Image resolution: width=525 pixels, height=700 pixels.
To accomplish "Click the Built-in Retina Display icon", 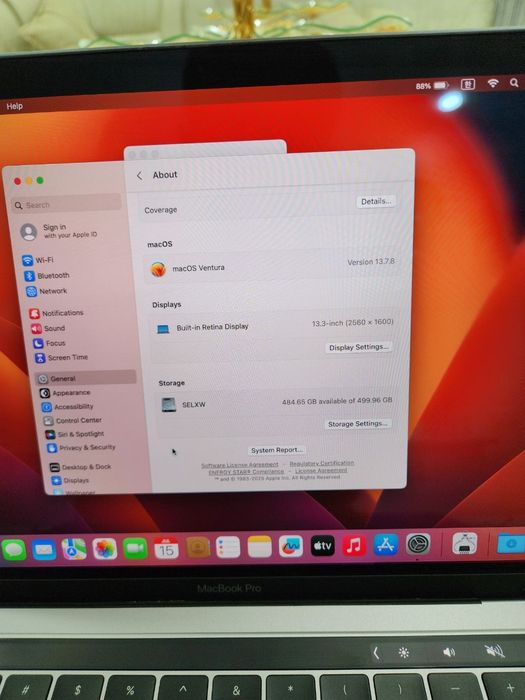I will 163,329.
